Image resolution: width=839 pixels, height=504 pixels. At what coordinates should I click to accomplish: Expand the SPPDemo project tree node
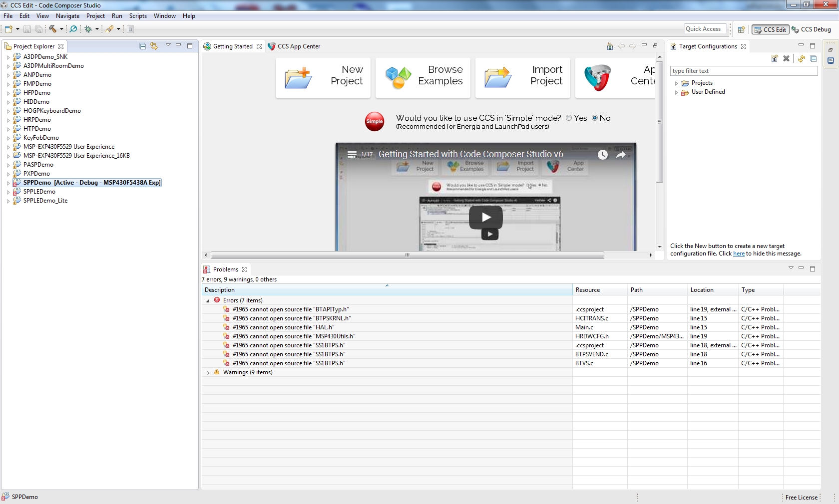pos(8,183)
